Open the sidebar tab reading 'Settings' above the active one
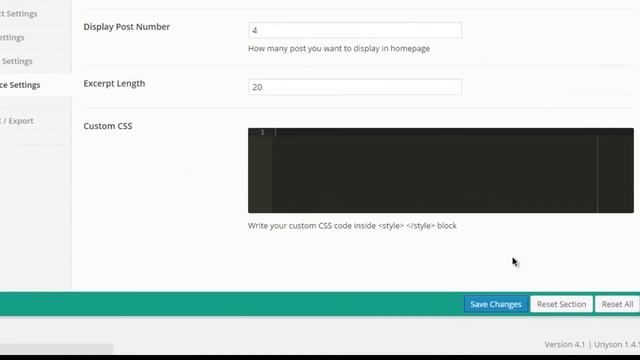The height and width of the screenshot is (360, 640). [x=36, y=61]
